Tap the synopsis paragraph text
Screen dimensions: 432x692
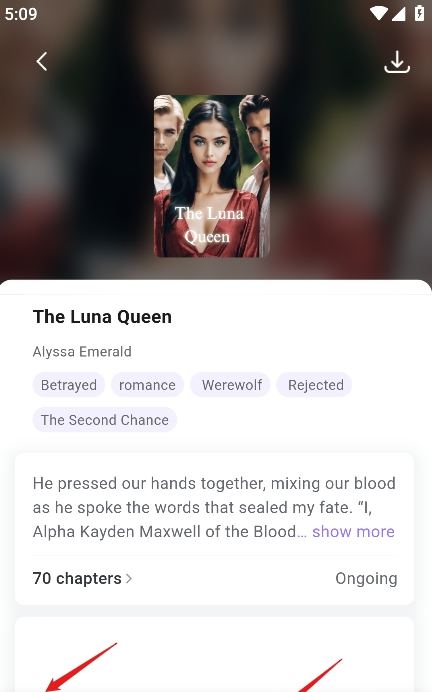214,508
